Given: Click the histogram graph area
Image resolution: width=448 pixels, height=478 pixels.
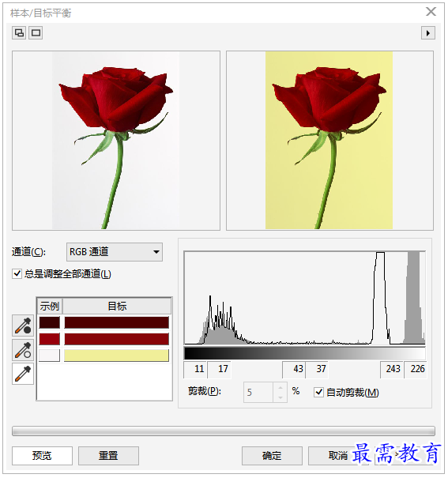Looking at the screenshot, I should coord(305,298).
